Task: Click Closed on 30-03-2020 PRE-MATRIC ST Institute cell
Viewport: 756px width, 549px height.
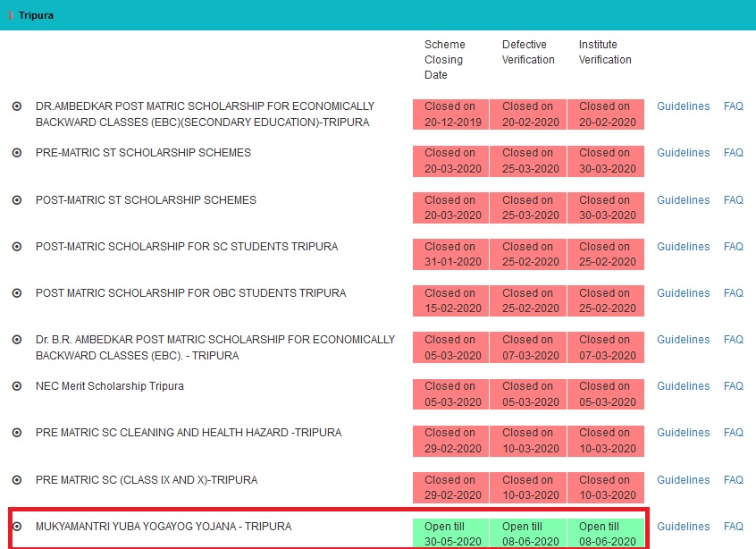Action: (x=606, y=161)
